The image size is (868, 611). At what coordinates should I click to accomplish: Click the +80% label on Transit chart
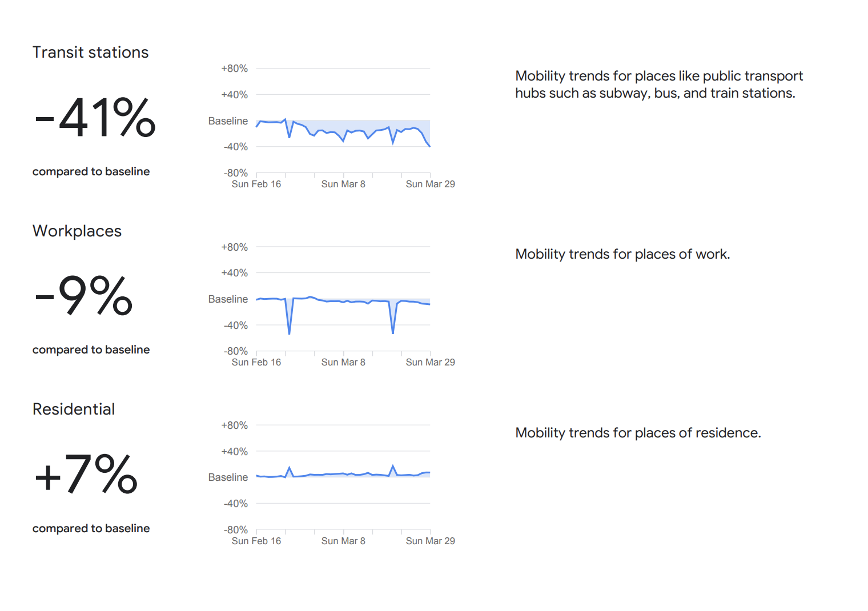[234, 69]
